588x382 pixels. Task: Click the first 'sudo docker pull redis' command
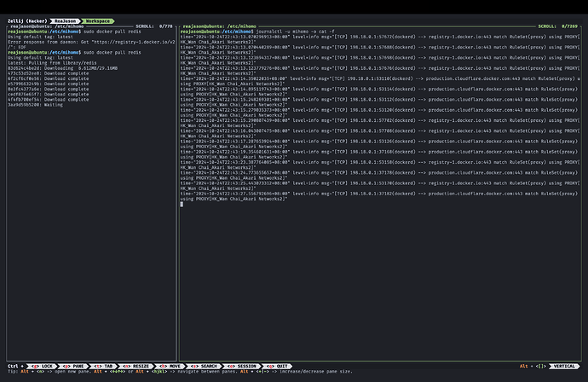[x=112, y=32]
